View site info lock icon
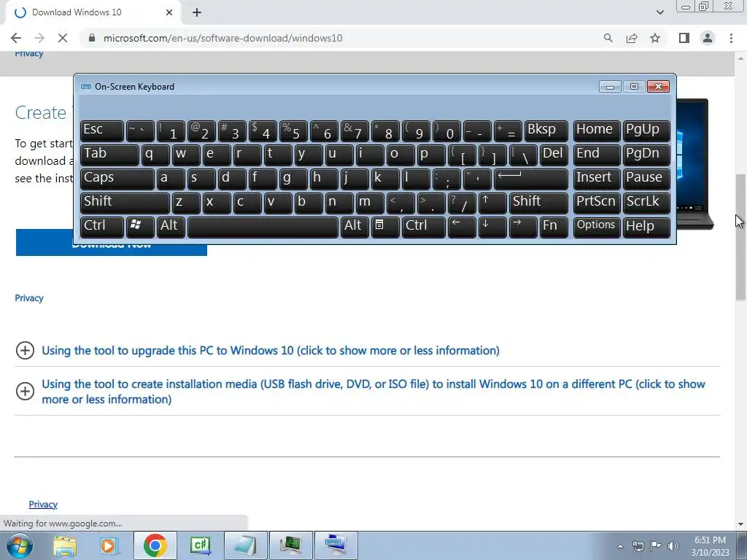Image resolution: width=747 pixels, height=560 pixels. pos(92,38)
